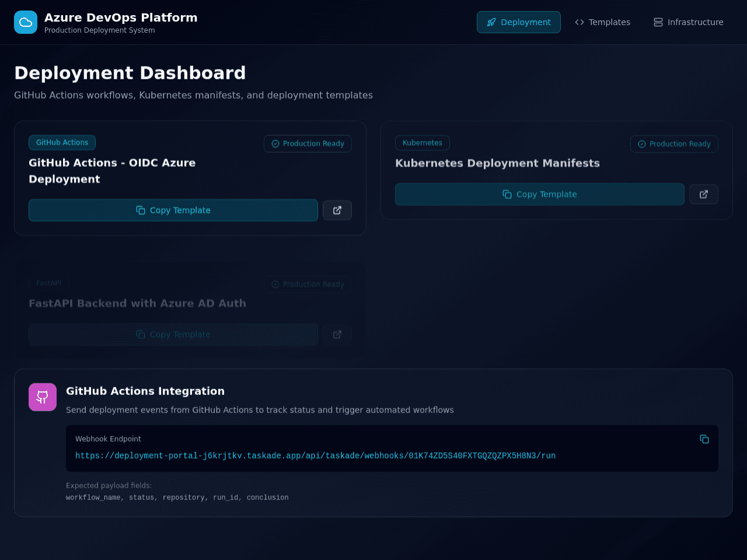
Task: Copy the FastAPI Backend template
Action: 173,335
